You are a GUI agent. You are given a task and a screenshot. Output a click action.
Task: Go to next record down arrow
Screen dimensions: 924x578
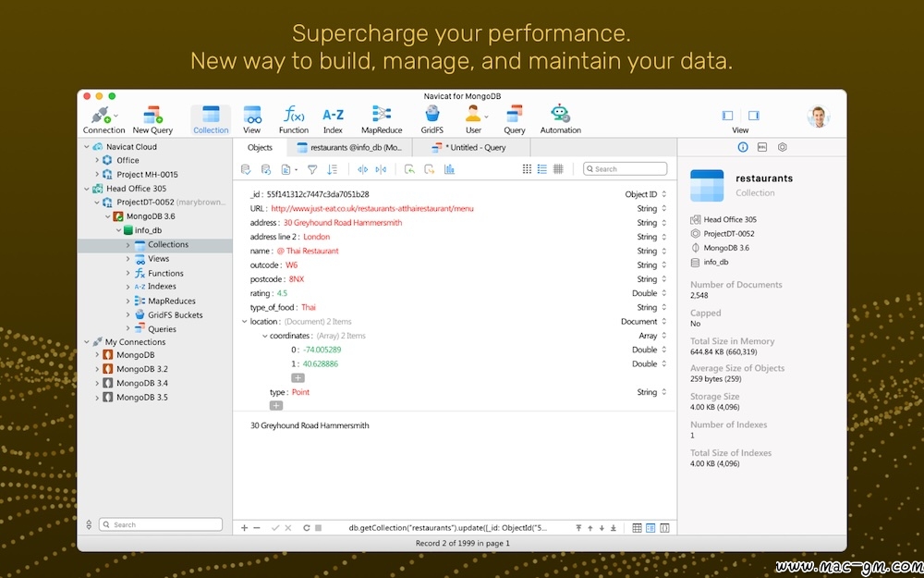click(x=602, y=528)
